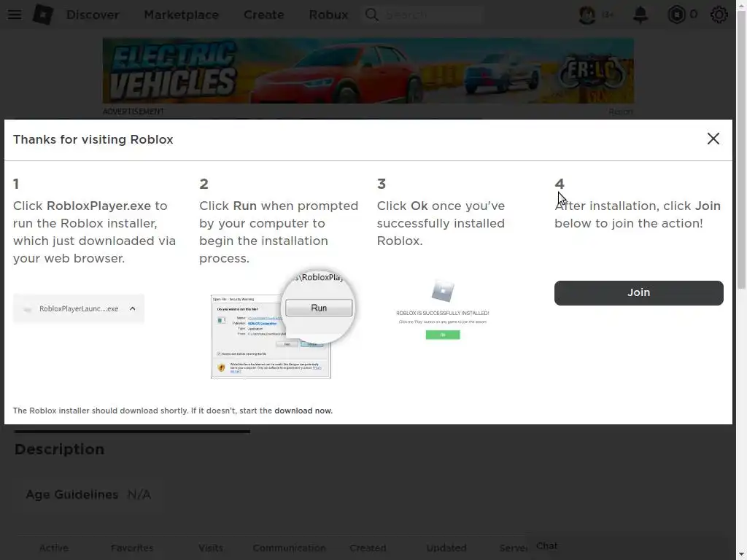The height and width of the screenshot is (560, 747).
Task: Select Robux in the top navigation
Action: 328,15
